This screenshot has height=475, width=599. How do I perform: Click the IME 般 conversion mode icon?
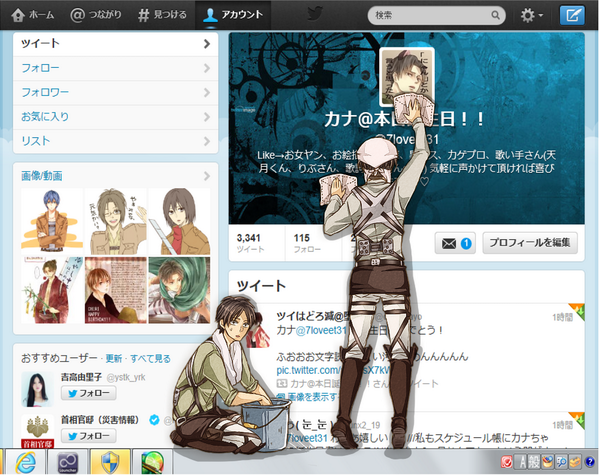click(x=534, y=463)
